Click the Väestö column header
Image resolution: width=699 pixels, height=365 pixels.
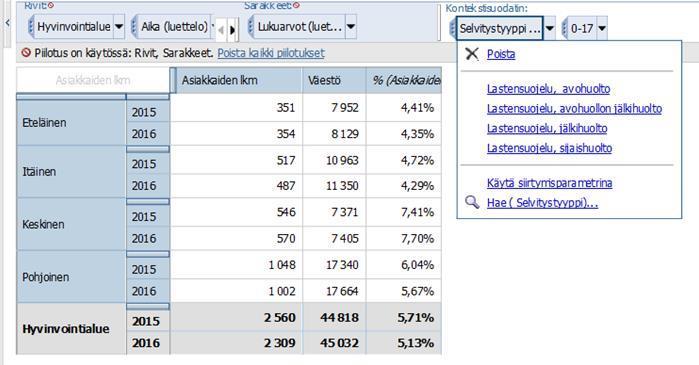334,80
